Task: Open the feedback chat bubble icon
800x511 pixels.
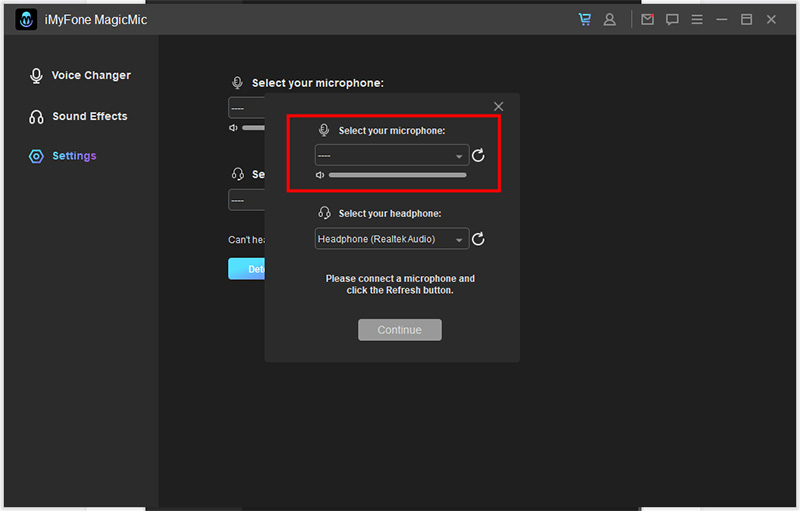Action: [672, 19]
